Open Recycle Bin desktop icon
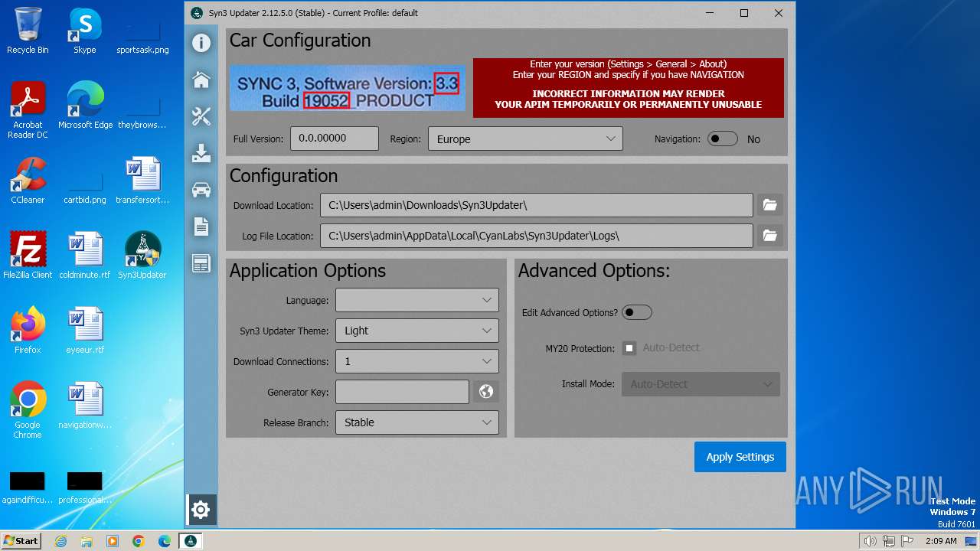 (28, 31)
